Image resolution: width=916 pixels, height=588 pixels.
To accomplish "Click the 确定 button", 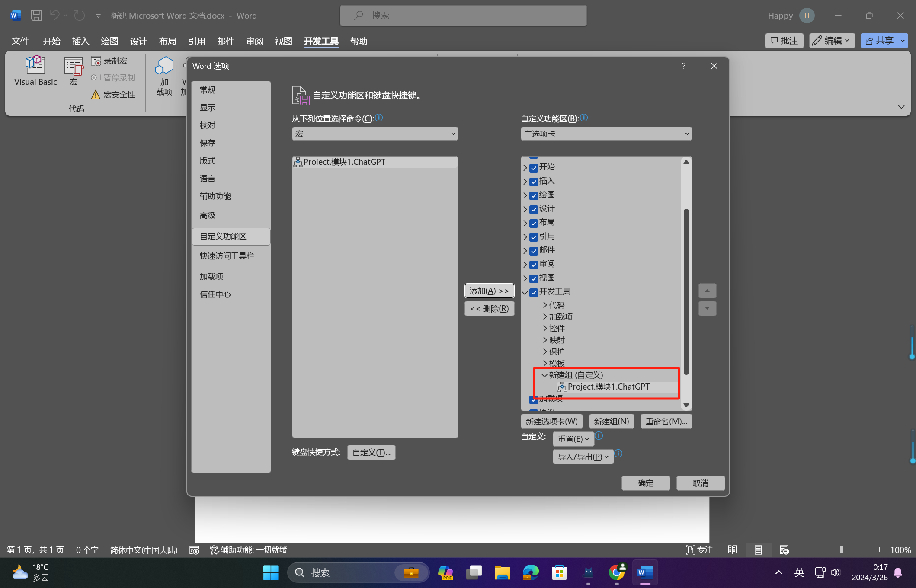I will [x=645, y=483].
